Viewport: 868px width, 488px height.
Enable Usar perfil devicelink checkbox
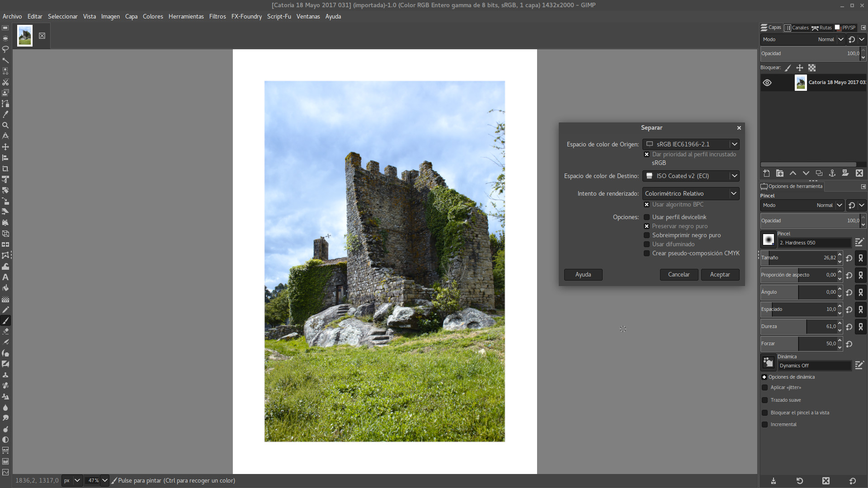pos(646,217)
